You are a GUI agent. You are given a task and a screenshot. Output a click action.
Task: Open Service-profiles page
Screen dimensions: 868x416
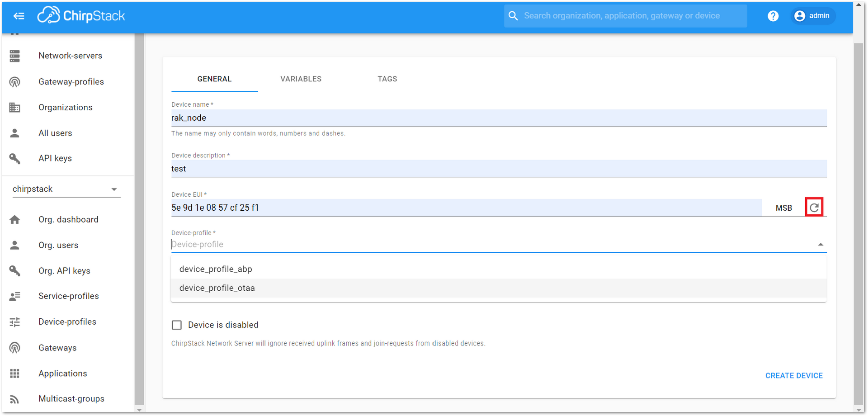(68, 296)
